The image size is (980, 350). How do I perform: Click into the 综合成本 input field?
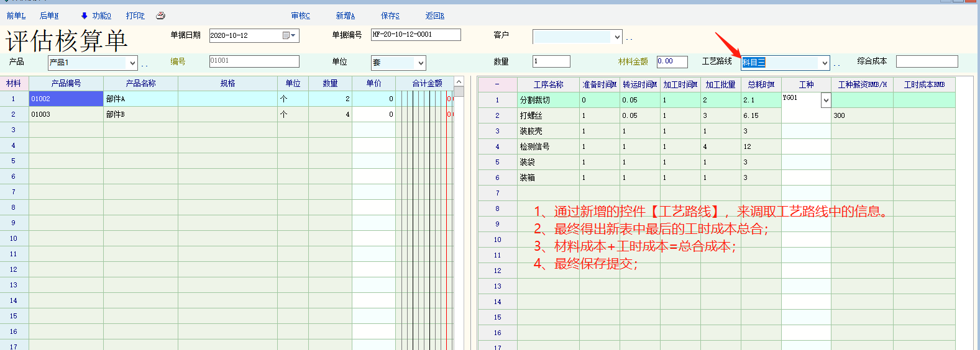point(927,61)
